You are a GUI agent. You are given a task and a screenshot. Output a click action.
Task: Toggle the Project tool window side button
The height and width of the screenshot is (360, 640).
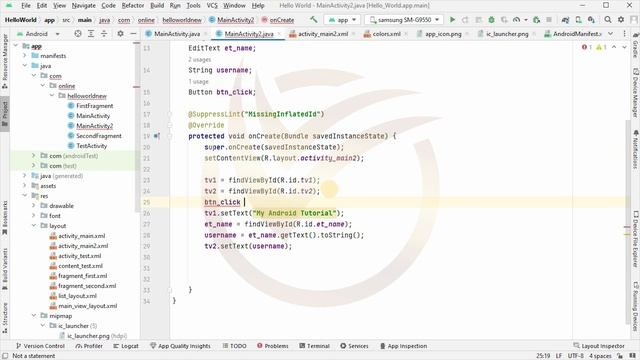[x=5, y=113]
